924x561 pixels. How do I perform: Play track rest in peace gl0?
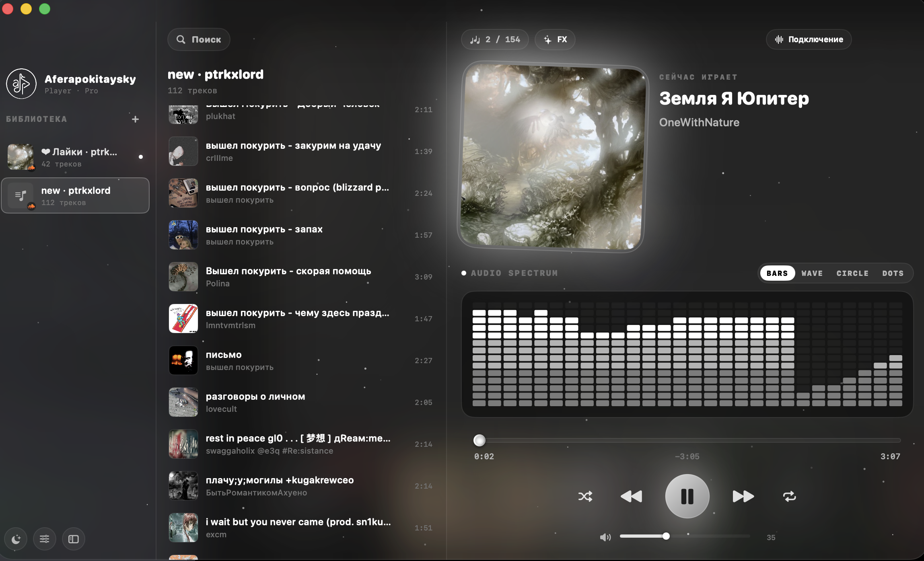(301, 444)
